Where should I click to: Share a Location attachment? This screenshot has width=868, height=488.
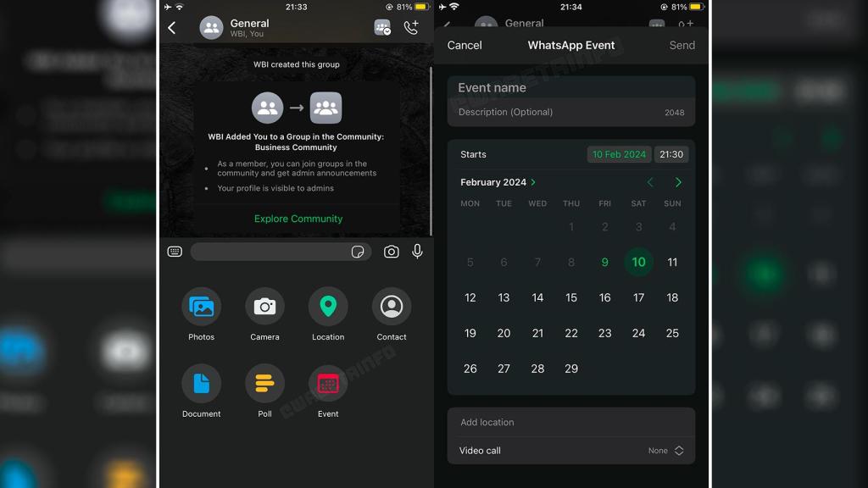pos(328,306)
